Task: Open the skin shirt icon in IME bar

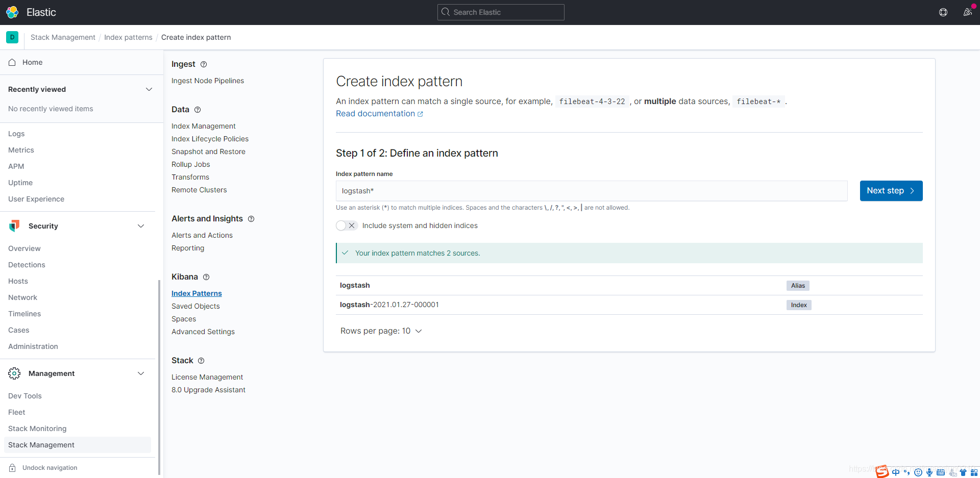Action: pyautogui.click(x=963, y=472)
